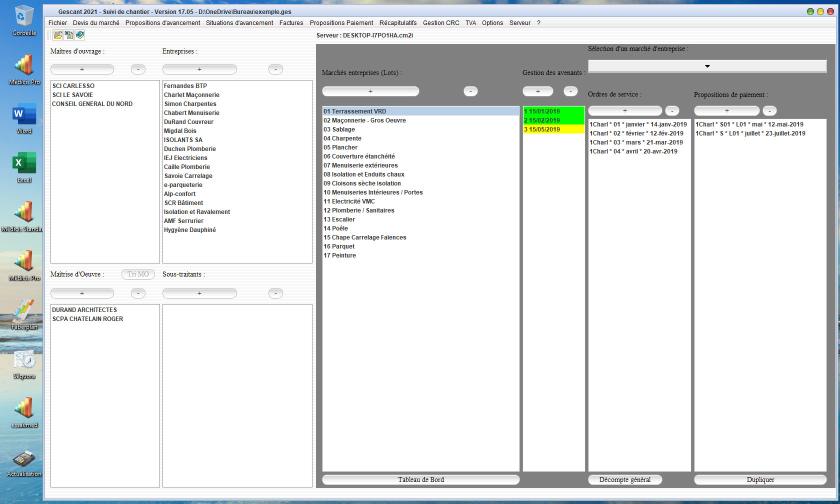This screenshot has width=840, height=504.
Task: Select DURAND ARCHITECTES in Maîtrise d'Oeuvre
Action: 105,310
